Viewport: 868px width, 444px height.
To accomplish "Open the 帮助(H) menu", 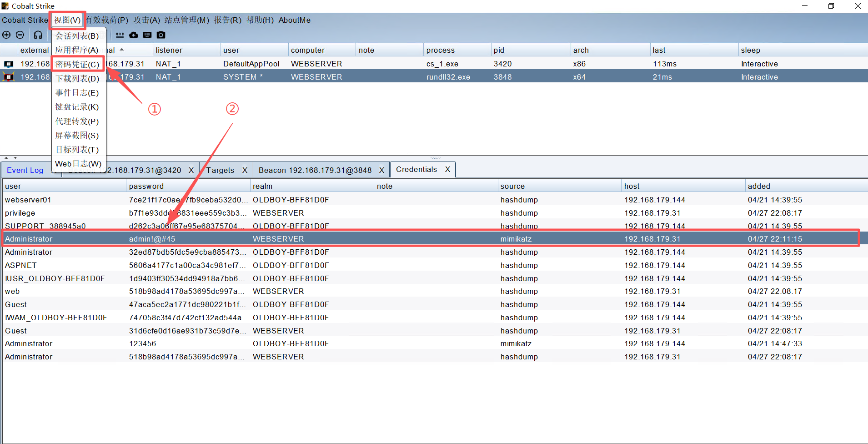I will pyautogui.click(x=260, y=20).
